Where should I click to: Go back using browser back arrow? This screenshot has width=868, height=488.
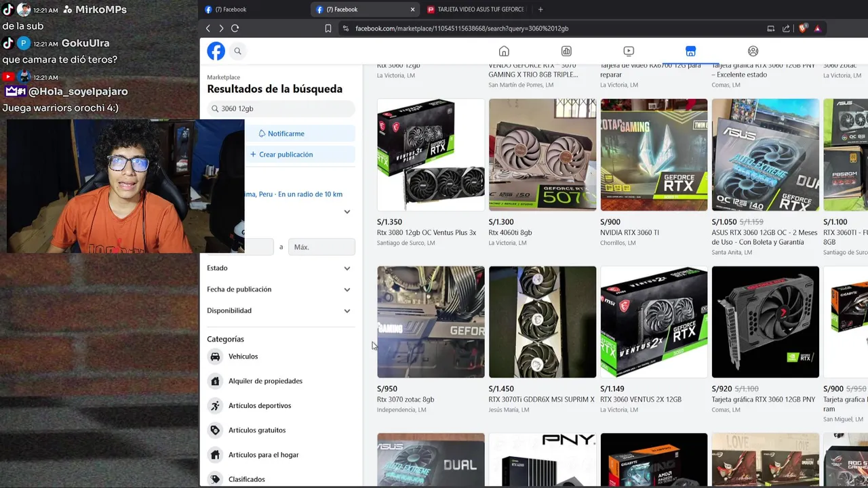click(208, 28)
